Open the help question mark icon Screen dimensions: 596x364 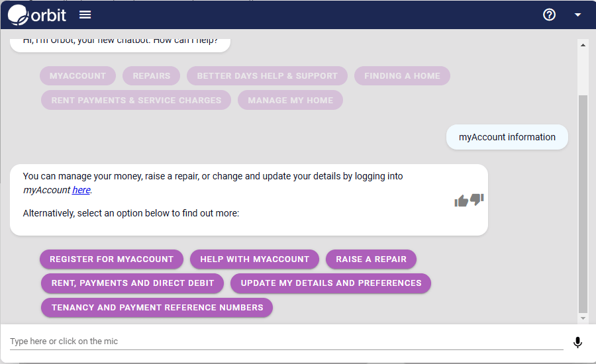[549, 15]
